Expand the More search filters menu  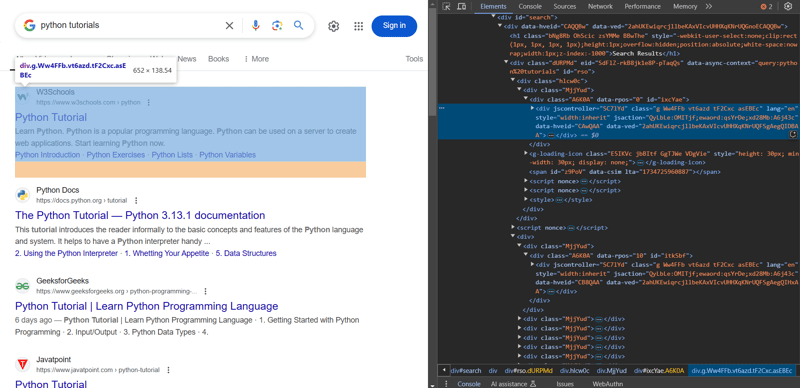coord(256,59)
